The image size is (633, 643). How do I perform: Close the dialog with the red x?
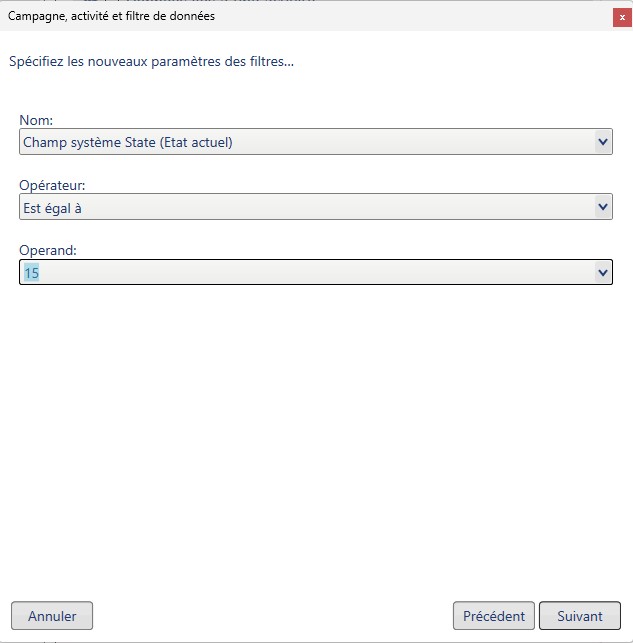[621, 16]
